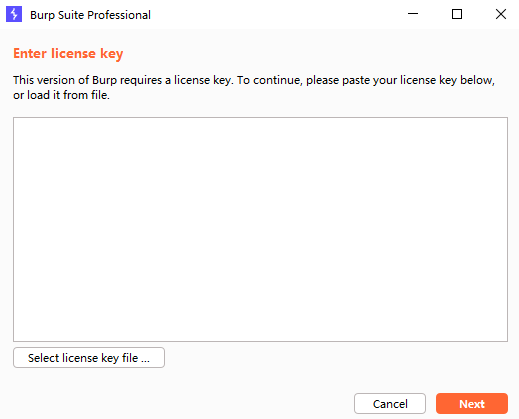Maximize the Burp Suite Professional window
The image size is (519, 419).
[x=457, y=14]
